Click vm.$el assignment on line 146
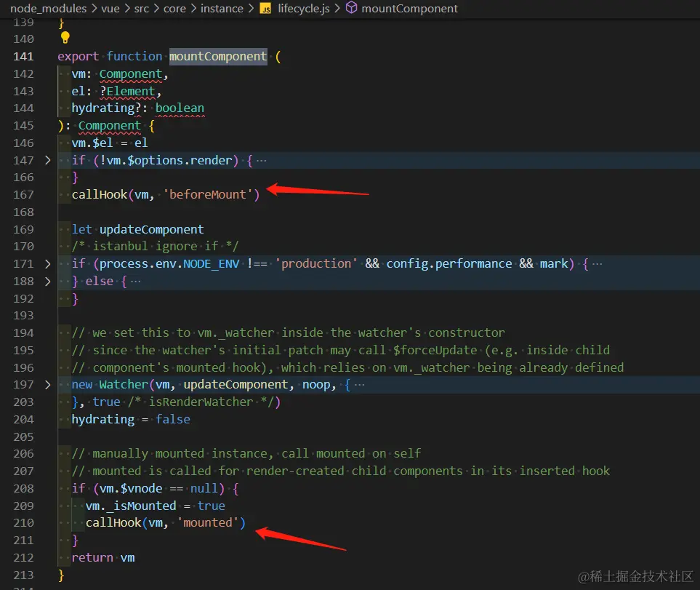 (x=109, y=143)
